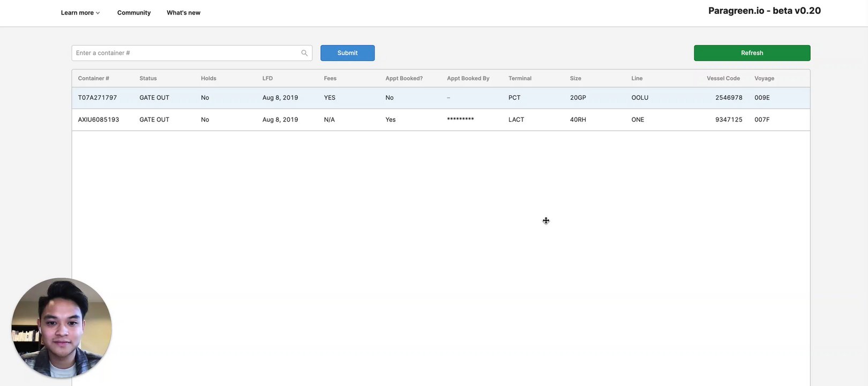Sort by the Vessel Code column header

click(x=723, y=78)
